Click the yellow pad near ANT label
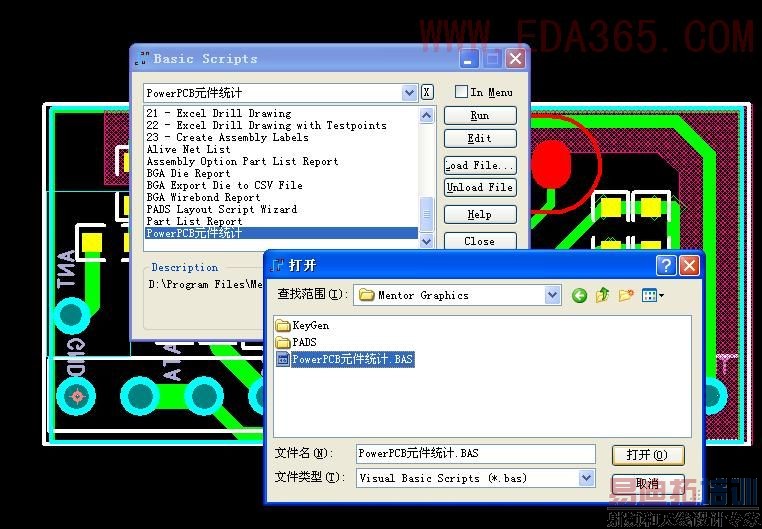This screenshot has width=762, height=529. pos(91,243)
